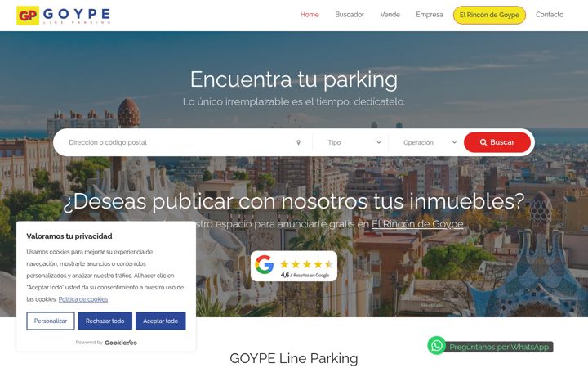
Task: Go to the Contacto page
Action: coord(550,15)
